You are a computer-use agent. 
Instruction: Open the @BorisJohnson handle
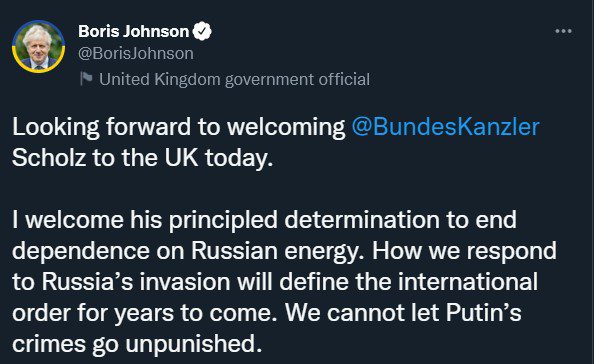(x=136, y=53)
